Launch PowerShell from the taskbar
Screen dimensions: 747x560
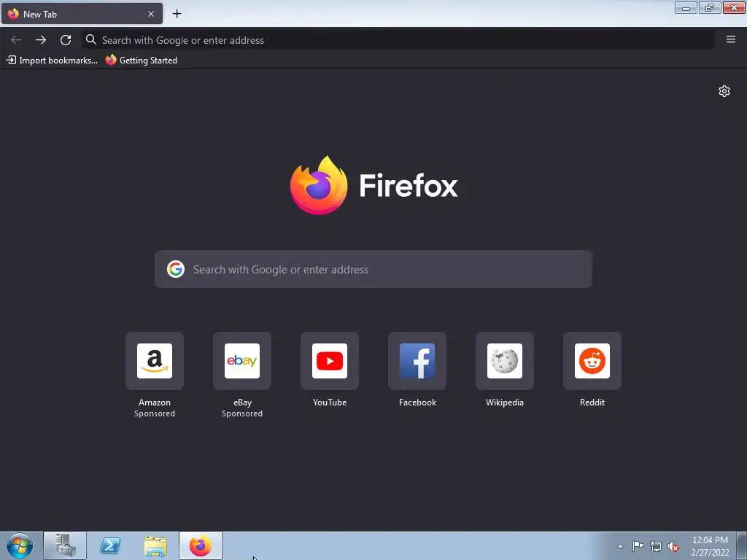(x=110, y=545)
